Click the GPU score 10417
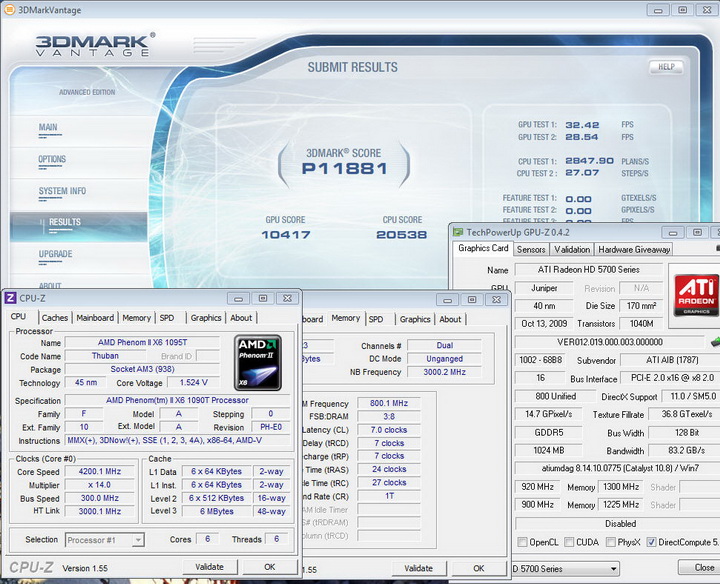Screen dimensions: 720x584 pos(286,235)
